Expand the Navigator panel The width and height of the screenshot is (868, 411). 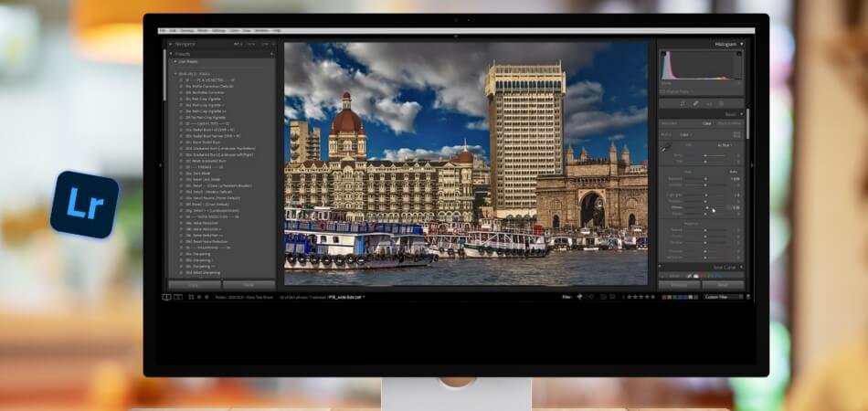(171, 44)
